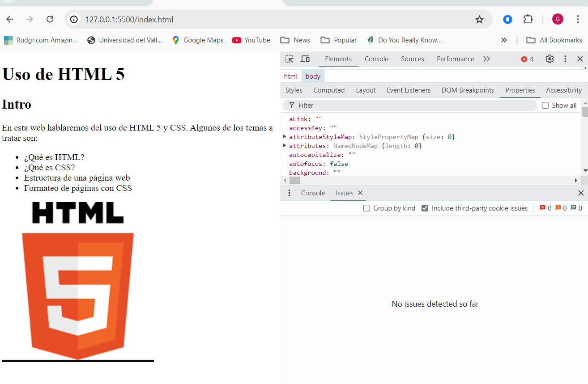Screen dimensions: 588x384
Task: Bookmark this page with the star icon
Action: pos(479,20)
